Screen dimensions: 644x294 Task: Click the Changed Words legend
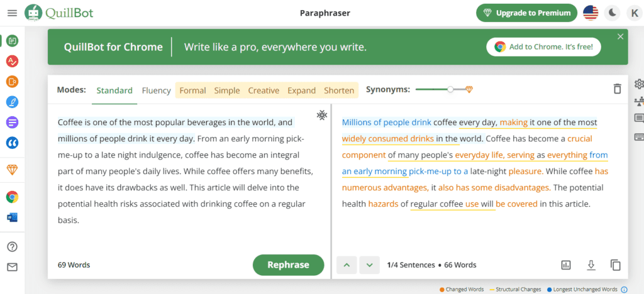pos(461,289)
